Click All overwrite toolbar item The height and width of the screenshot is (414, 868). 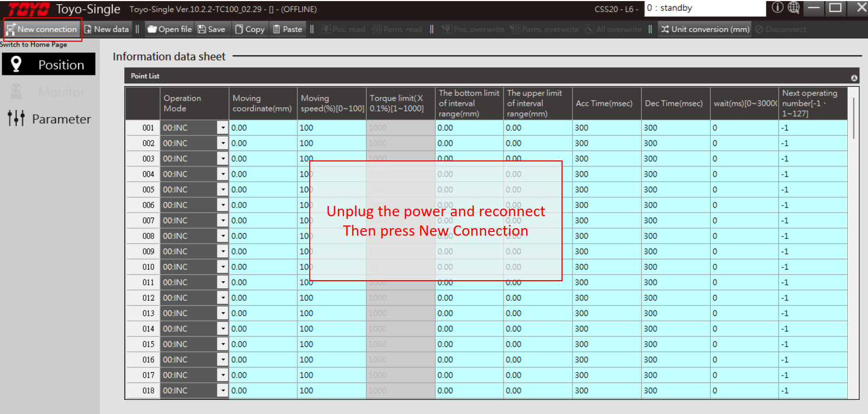pos(613,29)
